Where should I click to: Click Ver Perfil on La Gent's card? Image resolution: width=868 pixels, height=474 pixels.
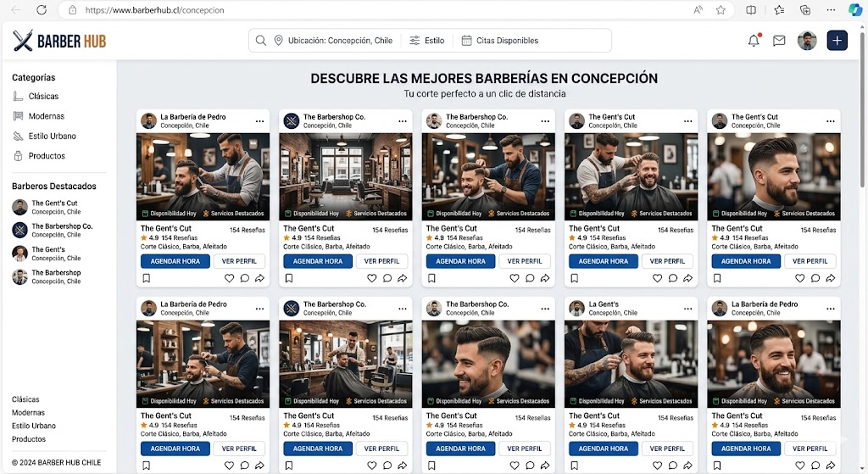(x=667, y=449)
